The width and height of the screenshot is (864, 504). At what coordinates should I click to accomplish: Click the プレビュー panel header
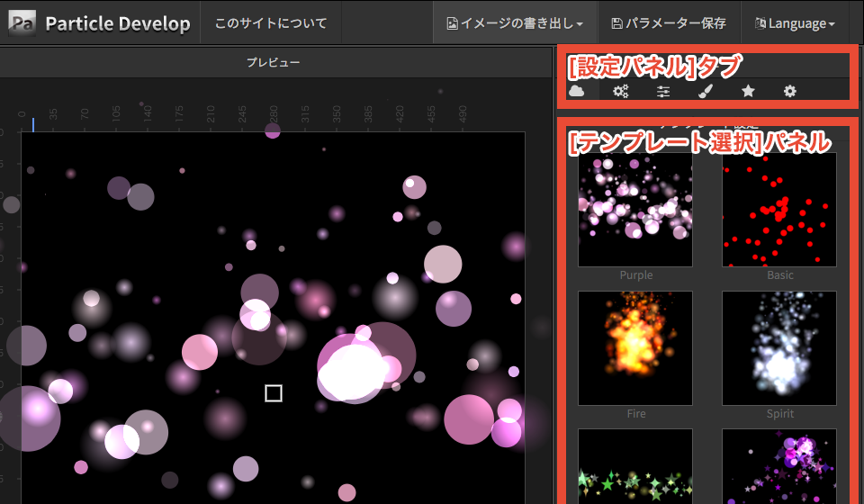pyautogui.click(x=274, y=63)
